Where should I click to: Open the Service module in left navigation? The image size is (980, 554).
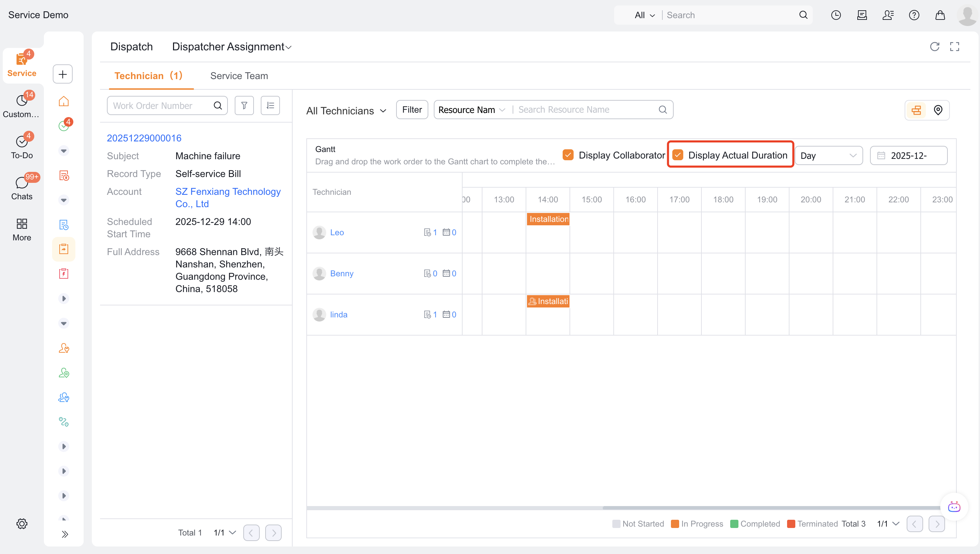pos(22,65)
